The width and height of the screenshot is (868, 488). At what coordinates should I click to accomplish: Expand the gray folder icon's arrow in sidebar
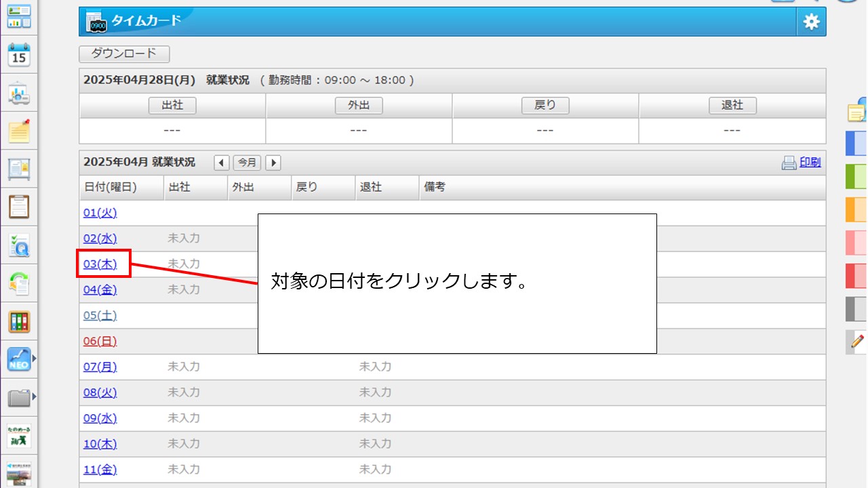[34, 396]
